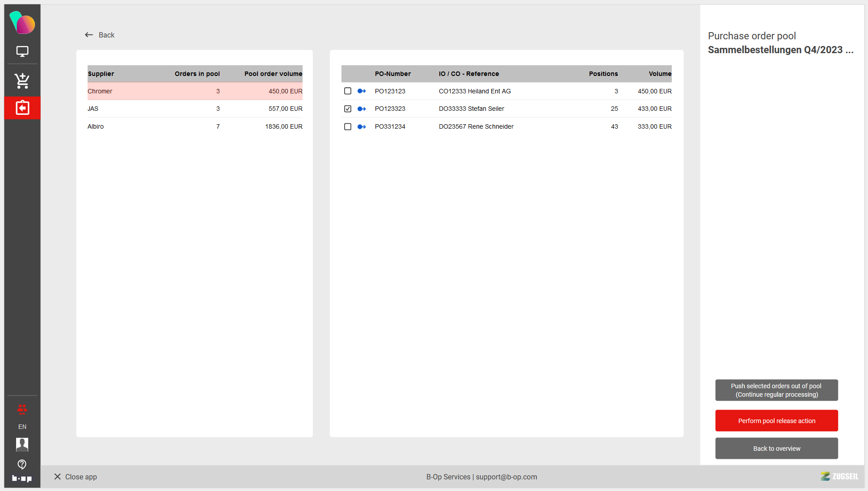This screenshot has width=868, height=491.
Task: Click the colorful app logo at top
Action: pos(22,23)
